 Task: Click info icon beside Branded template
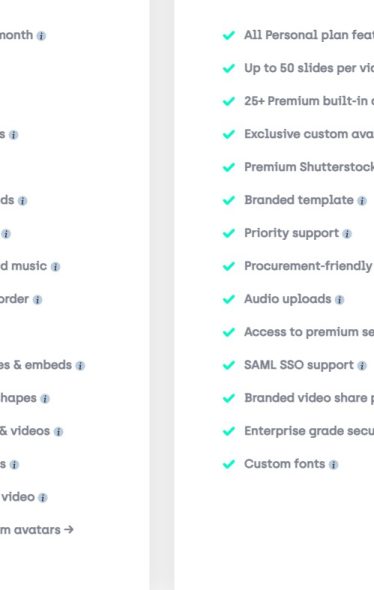362,201
